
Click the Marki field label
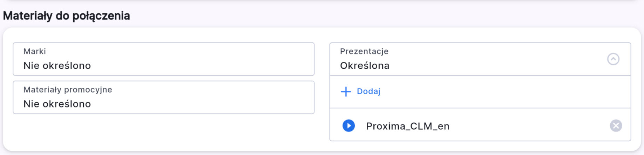[35, 51]
